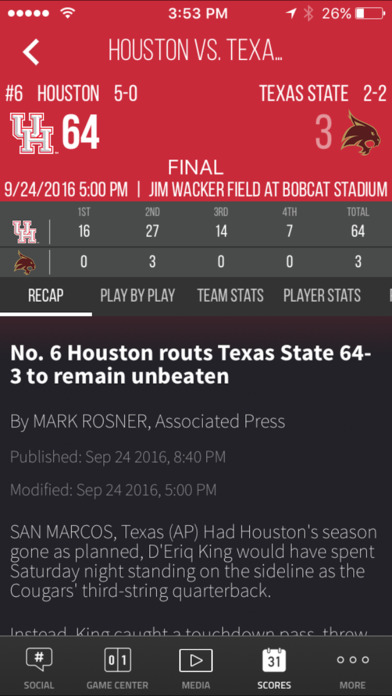This screenshot has height=696, width=392.
Task: Open the Social tab icon
Action: coord(39,660)
